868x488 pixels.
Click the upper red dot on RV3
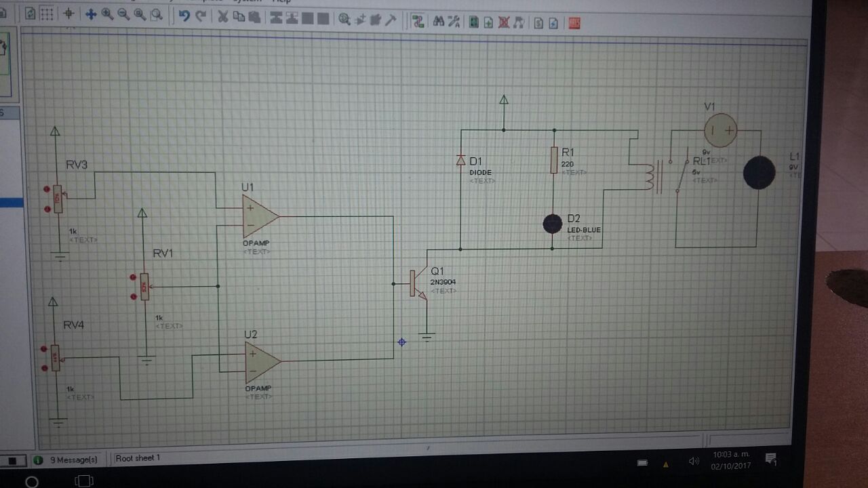coord(47,190)
